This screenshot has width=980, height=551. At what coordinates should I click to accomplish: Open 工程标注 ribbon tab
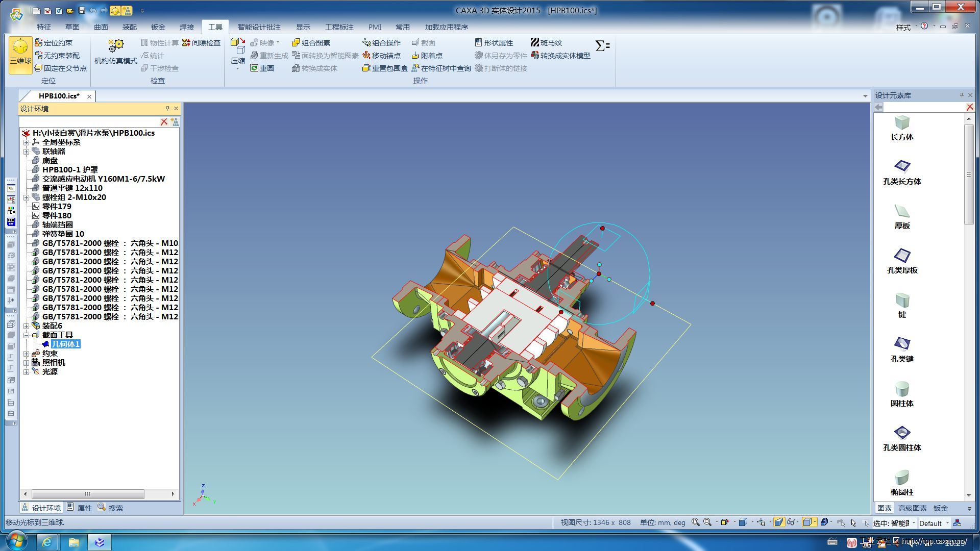tap(339, 27)
